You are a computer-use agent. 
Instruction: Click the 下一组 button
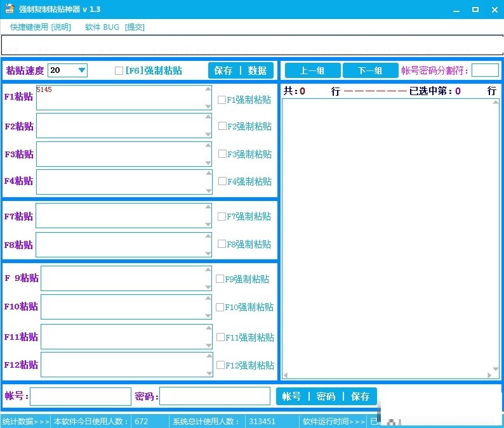pos(369,70)
